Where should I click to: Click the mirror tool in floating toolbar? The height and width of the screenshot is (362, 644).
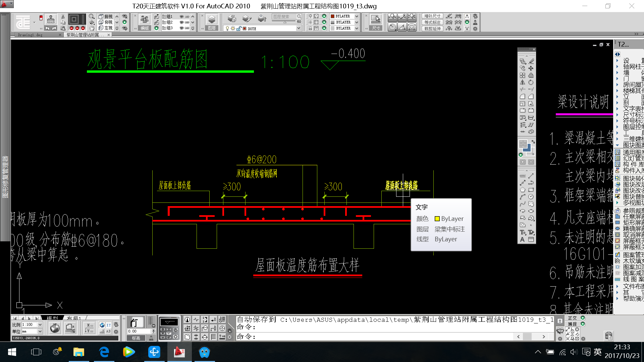pos(522,82)
